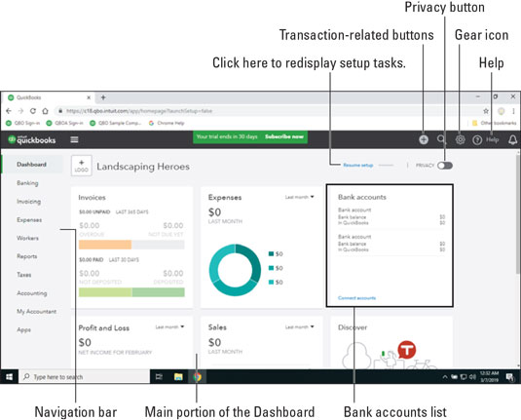Open Reports in the navigation bar
The height and width of the screenshot is (420, 521).
(x=27, y=256)
